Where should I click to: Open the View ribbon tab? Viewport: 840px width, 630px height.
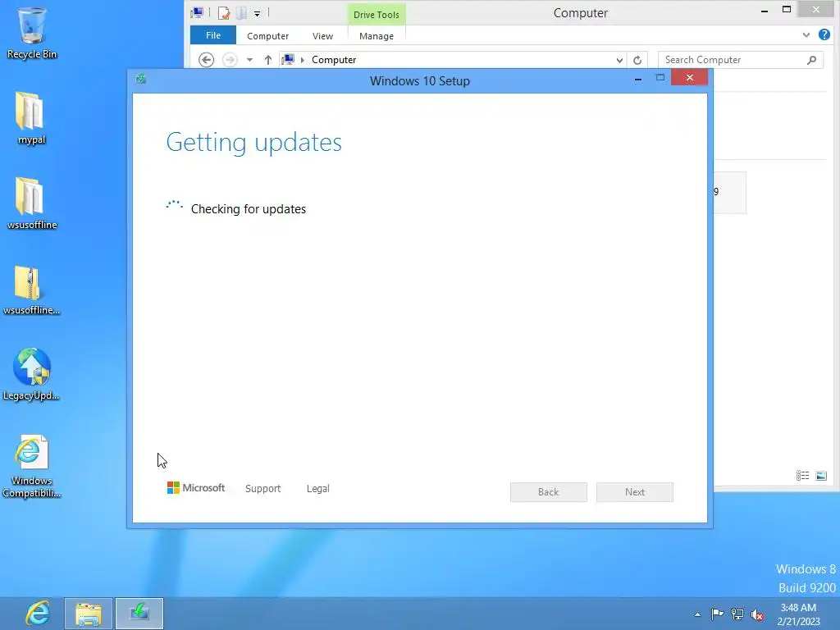pyautogui.click(x=322, y=36)
